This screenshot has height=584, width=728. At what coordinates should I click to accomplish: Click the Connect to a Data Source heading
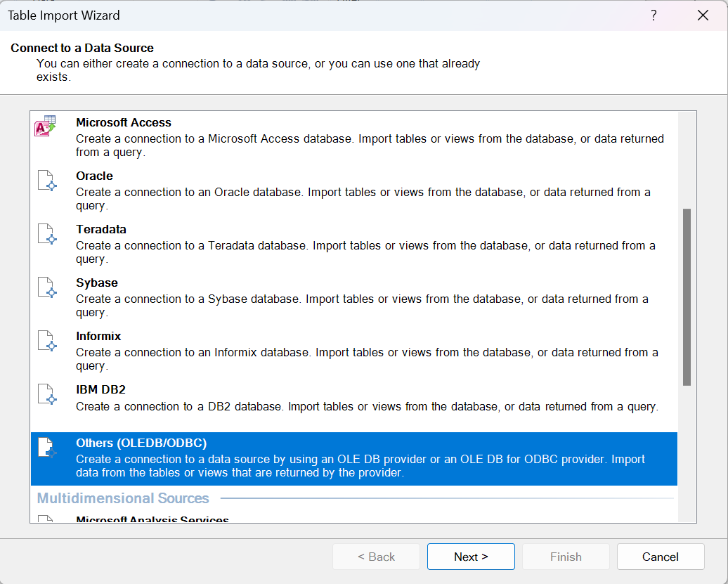coord(82,48)
